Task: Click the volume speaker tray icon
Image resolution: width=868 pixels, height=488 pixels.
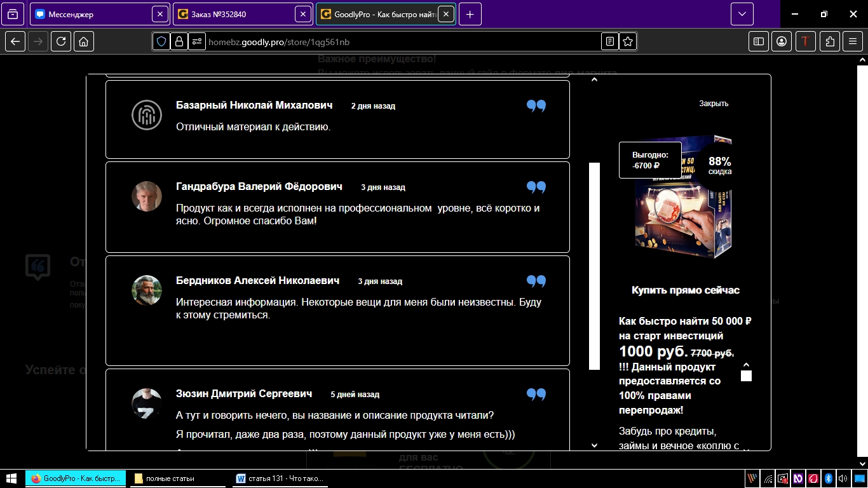Action: (x=843, y=478)
